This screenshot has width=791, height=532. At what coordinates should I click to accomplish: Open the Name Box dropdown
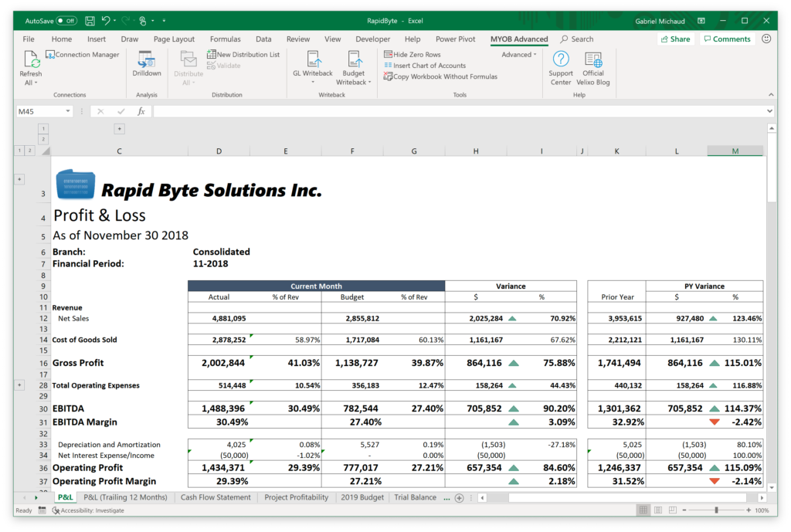(x=68, y=111)
